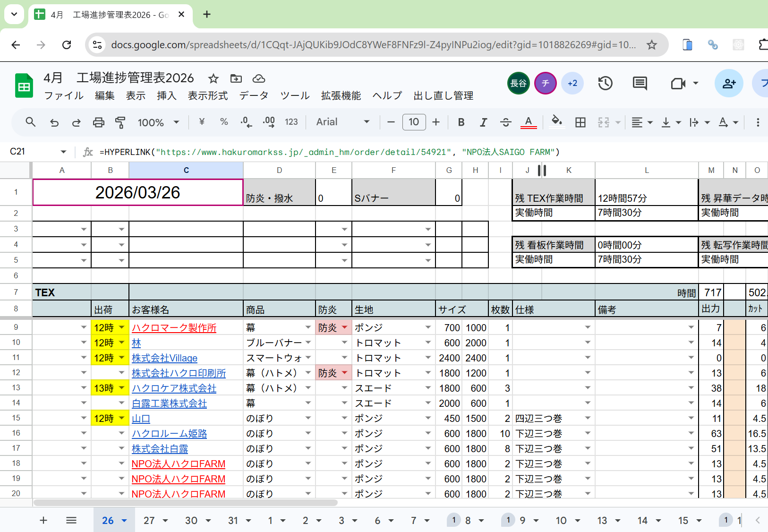Open the comments panel icon
768x532 pixels.
point(640,84)
